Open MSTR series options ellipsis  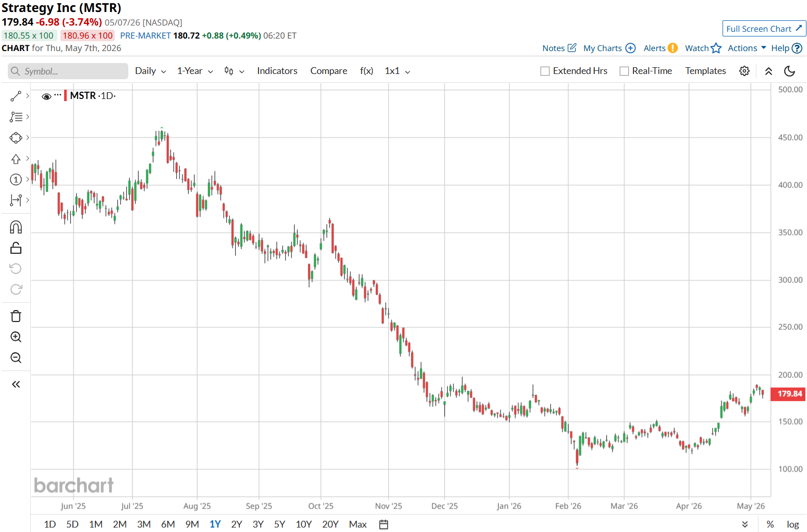point(58,95)
